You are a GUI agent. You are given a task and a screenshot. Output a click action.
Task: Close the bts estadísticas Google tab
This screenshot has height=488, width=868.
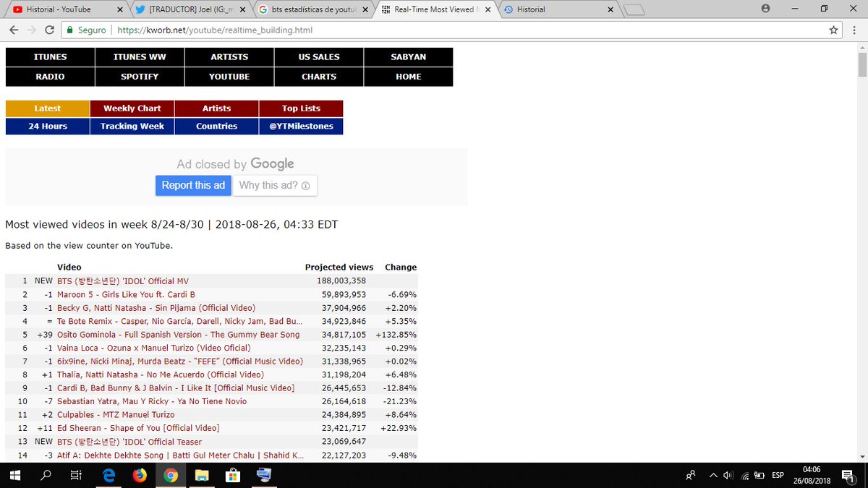[x=366, y=9]
